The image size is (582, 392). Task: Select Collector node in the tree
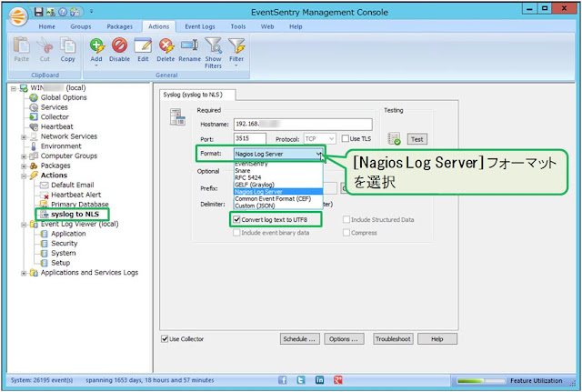(x=55, y=116)
